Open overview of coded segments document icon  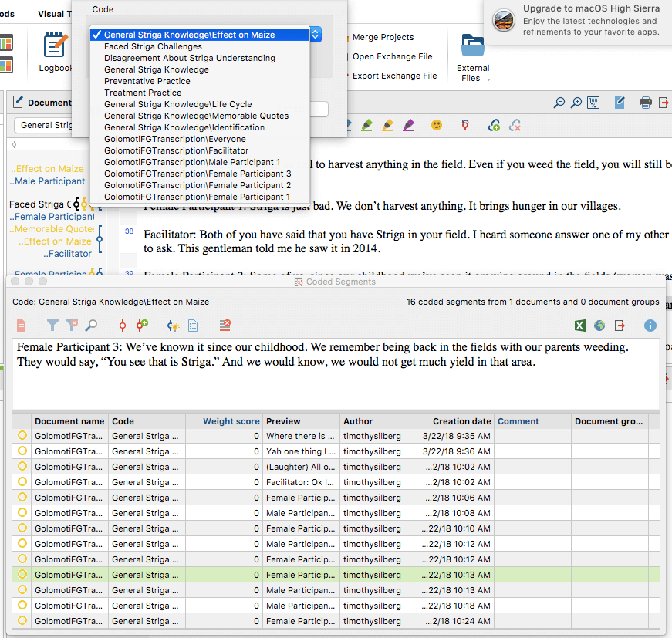click(x=193, y=326)
